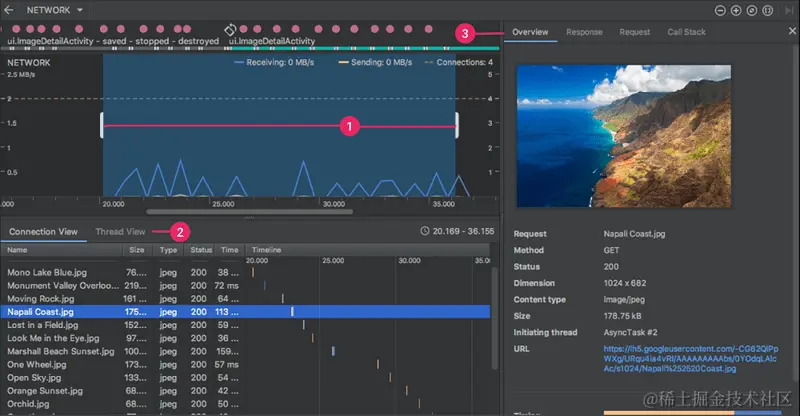Viewport: 800px width, 416px height.
Task: Open the NETWORK profiler dropdown
Action: tap(55, 10)
